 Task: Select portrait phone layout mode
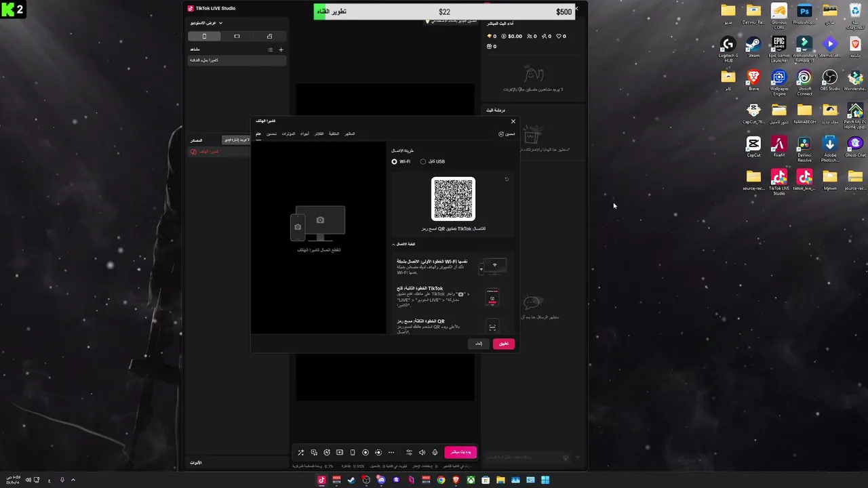(x=204, y=36)
